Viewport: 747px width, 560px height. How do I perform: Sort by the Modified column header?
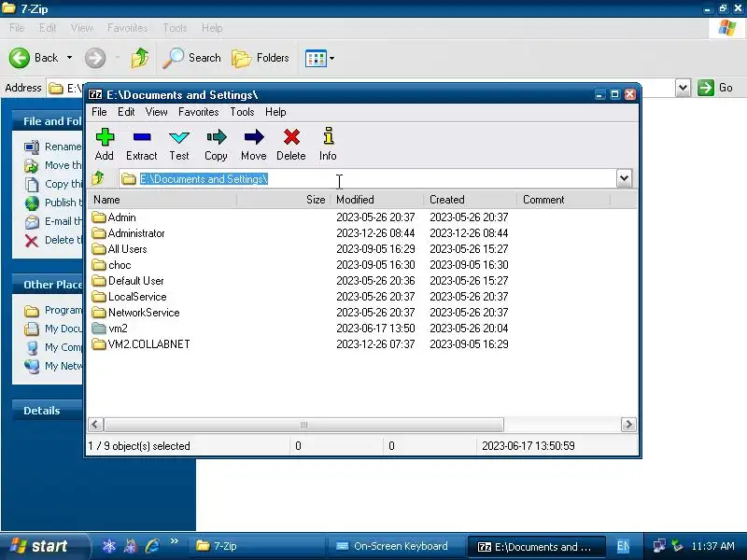click(376, 200)
